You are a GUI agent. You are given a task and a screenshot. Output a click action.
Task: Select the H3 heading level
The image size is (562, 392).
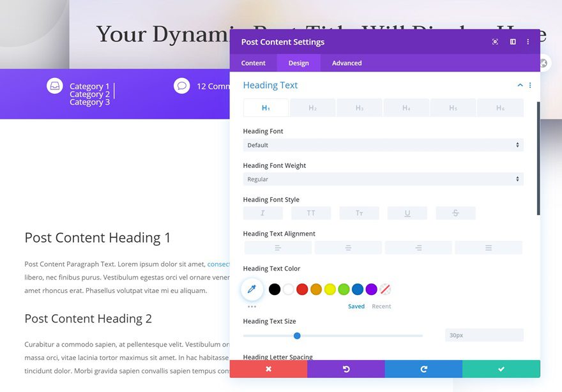tap(359, 108)
